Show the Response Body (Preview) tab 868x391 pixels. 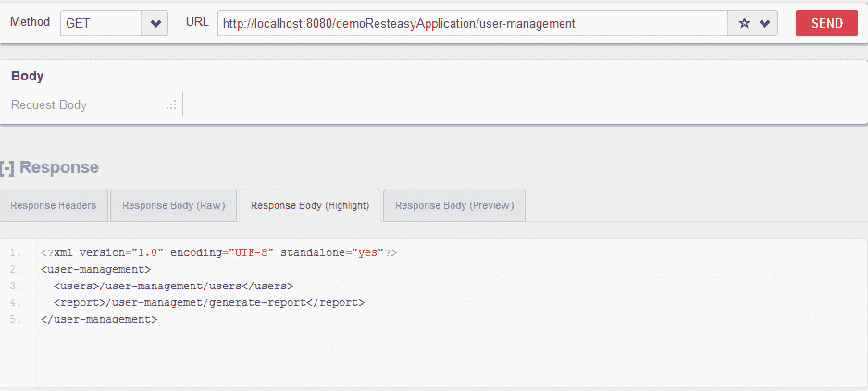click(454, 206)
